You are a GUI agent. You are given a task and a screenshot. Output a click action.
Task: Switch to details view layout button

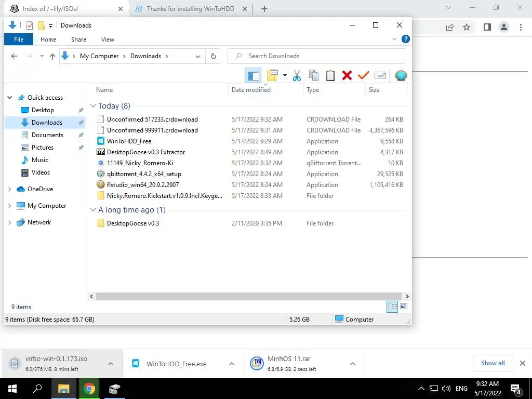[x=392, y=307]
